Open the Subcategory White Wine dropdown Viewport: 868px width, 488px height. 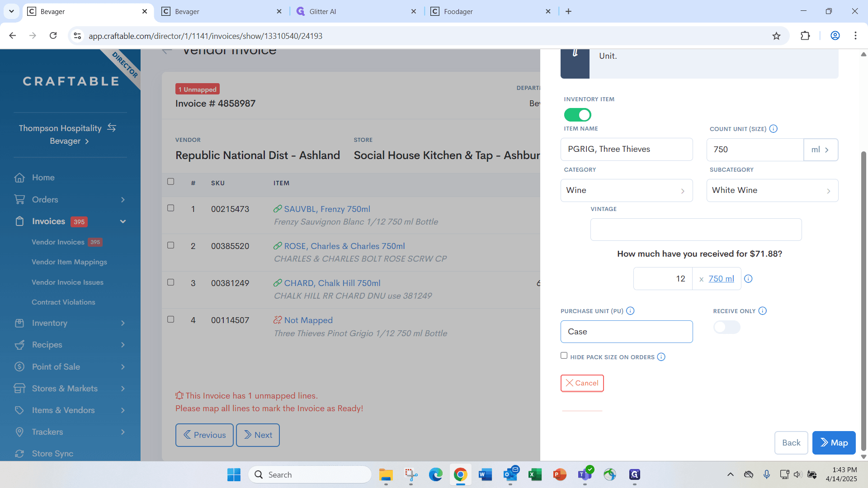pyautogui.click(x=772, y=190)
